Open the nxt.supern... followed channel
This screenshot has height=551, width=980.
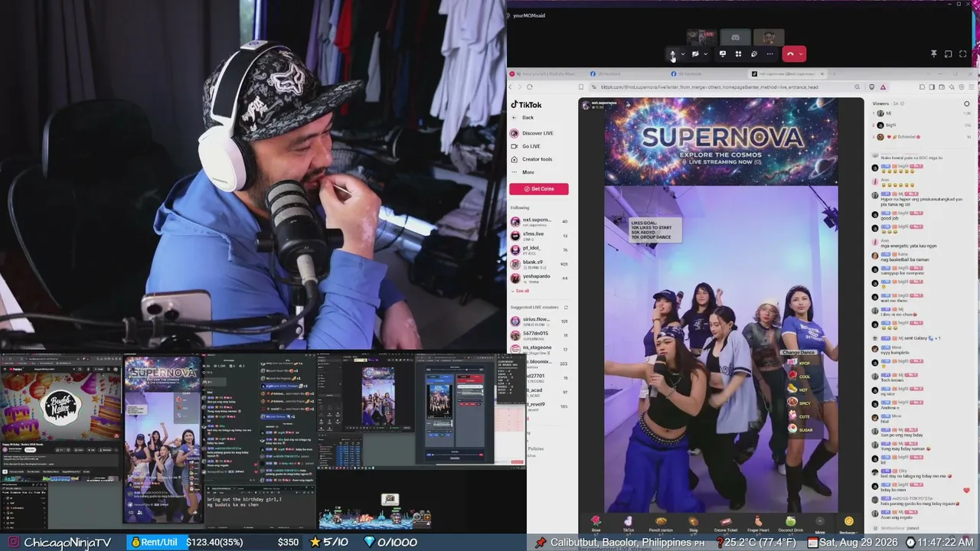point(539,222)
